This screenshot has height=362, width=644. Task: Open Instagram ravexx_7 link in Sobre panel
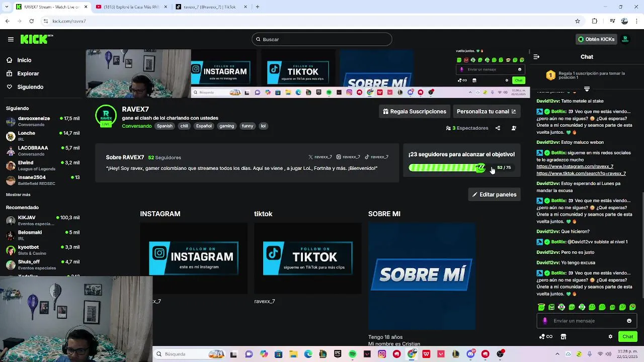(x=348, y=157)
